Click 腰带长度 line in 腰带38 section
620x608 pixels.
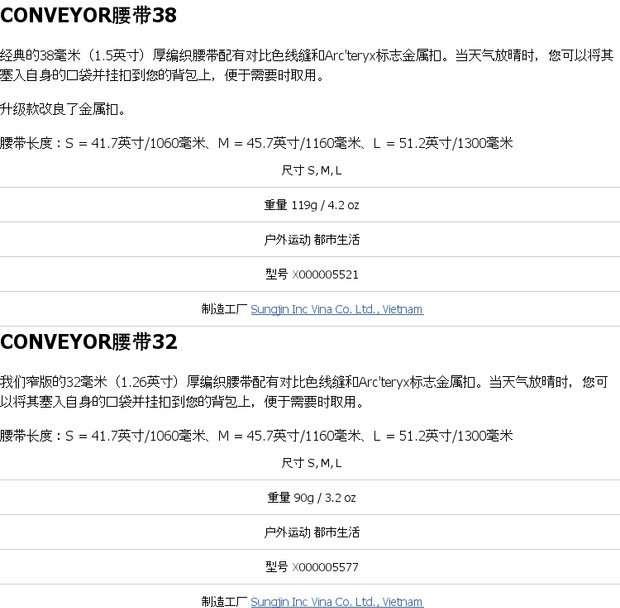[x=256, y=143]
